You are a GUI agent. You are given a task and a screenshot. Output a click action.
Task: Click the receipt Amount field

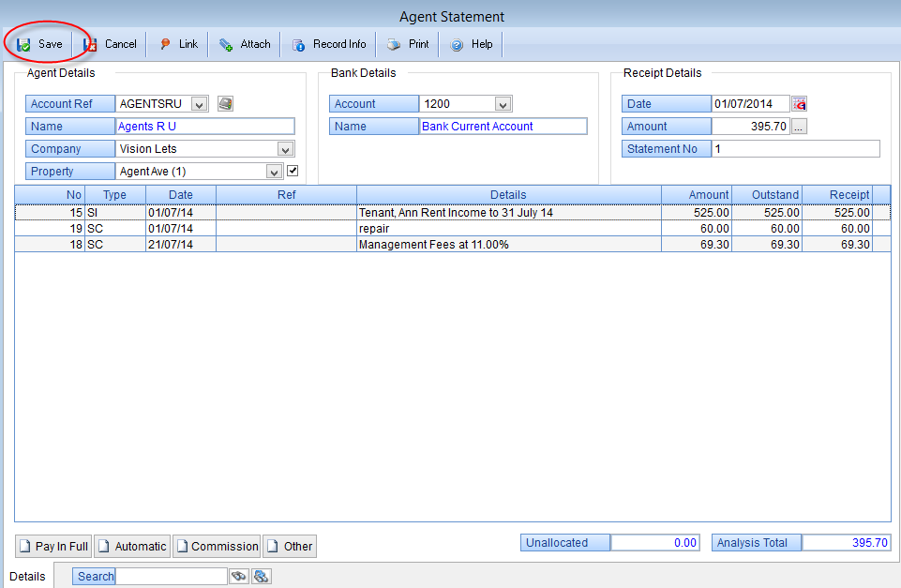pyautogui.click(x=751, y=127)
